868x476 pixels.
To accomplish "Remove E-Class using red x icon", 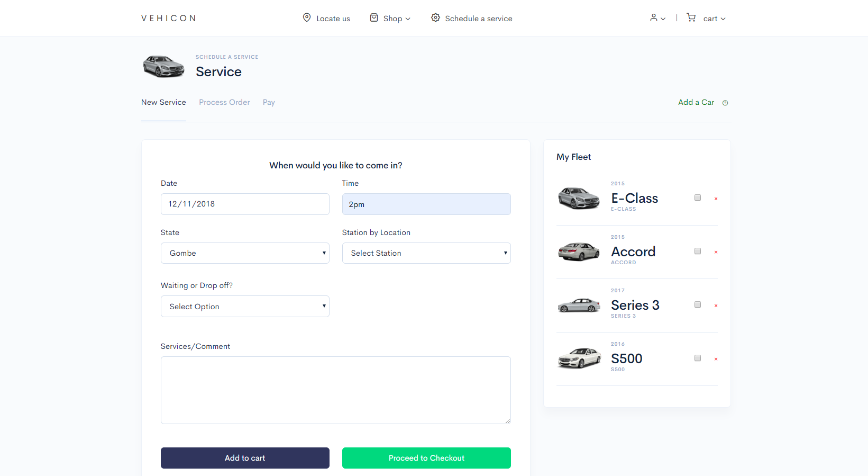I will click(716, 199).
